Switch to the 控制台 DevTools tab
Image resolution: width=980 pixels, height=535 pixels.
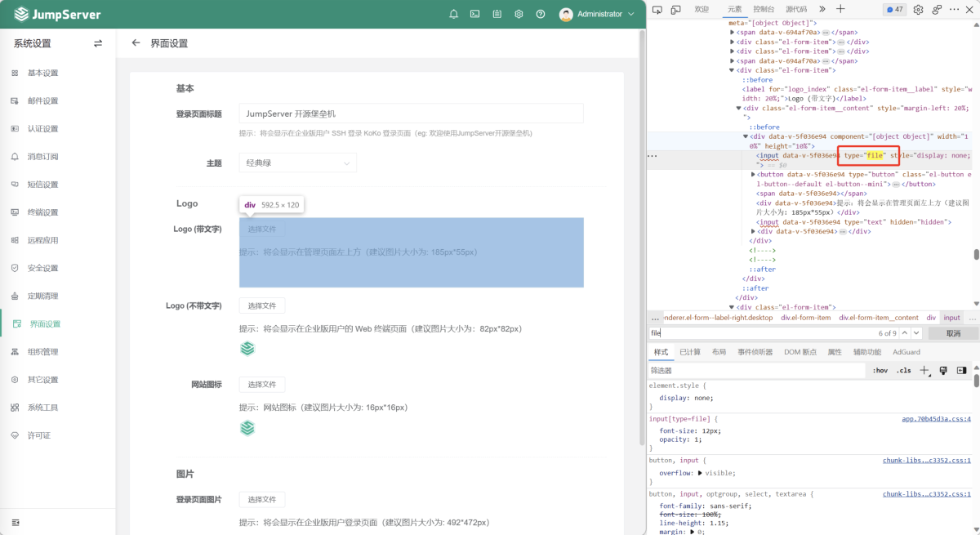point(764,9)
